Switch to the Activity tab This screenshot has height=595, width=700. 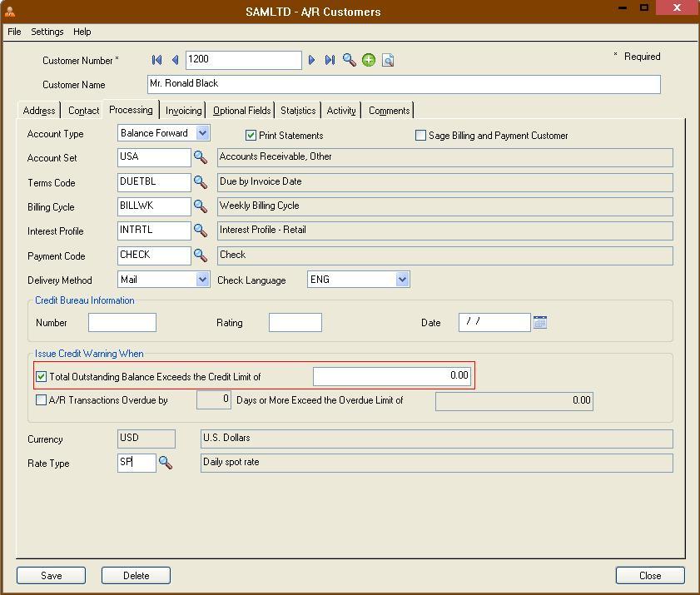point(341,111)
